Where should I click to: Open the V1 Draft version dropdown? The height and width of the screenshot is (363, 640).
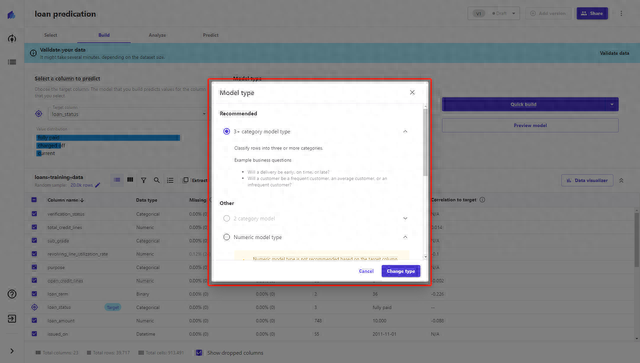pyautogui.click(x=493, y=13)
